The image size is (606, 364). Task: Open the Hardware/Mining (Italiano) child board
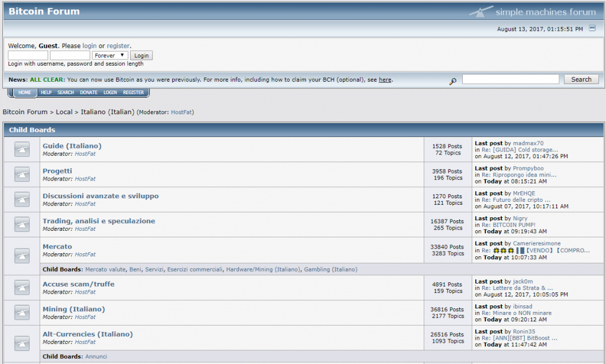pos(263,269)
